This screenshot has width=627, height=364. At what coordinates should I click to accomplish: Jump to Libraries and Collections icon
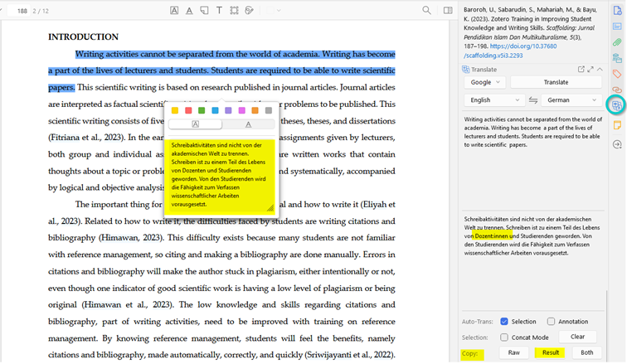pos(617,58)
